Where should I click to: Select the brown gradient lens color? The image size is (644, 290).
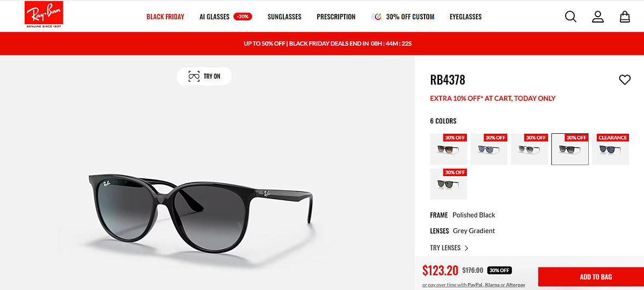tap(449, 149)
